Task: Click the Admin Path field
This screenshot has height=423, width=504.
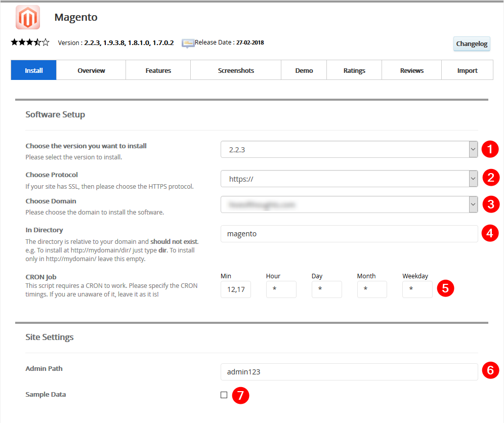Action: coord(349,372)
